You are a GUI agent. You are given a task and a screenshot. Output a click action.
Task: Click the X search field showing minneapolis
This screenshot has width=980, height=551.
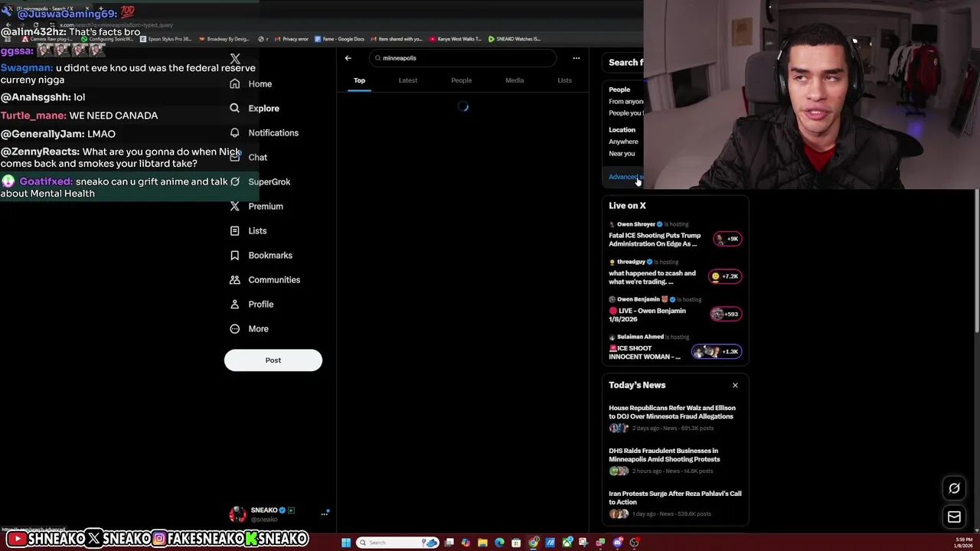(x=463, y=58)
